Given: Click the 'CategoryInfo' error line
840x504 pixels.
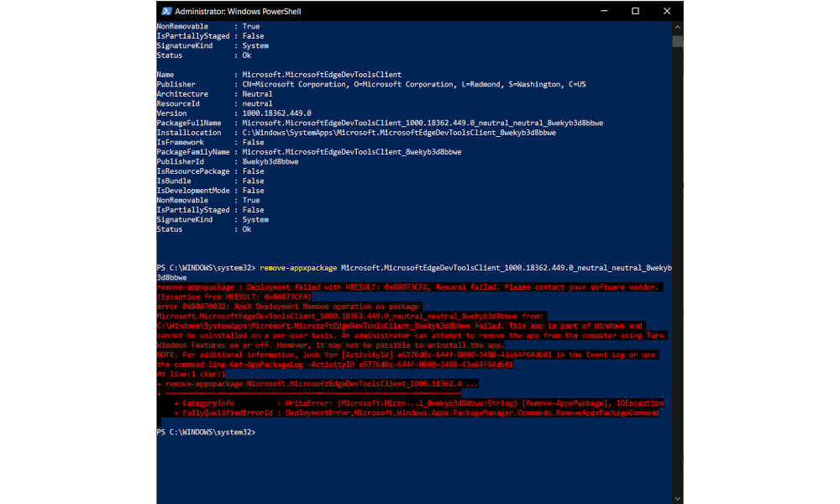Looking at the screenshot, I should coord(418,402).
